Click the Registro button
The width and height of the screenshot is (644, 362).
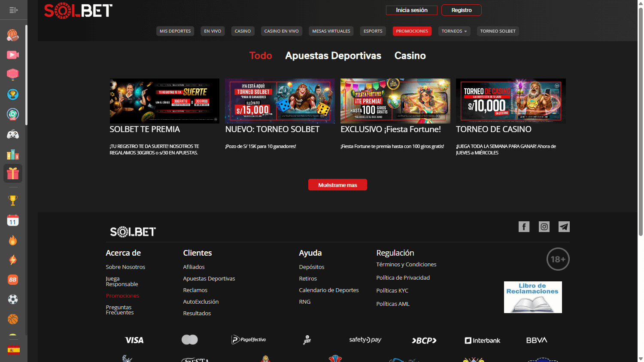click(x=462, y=10)
